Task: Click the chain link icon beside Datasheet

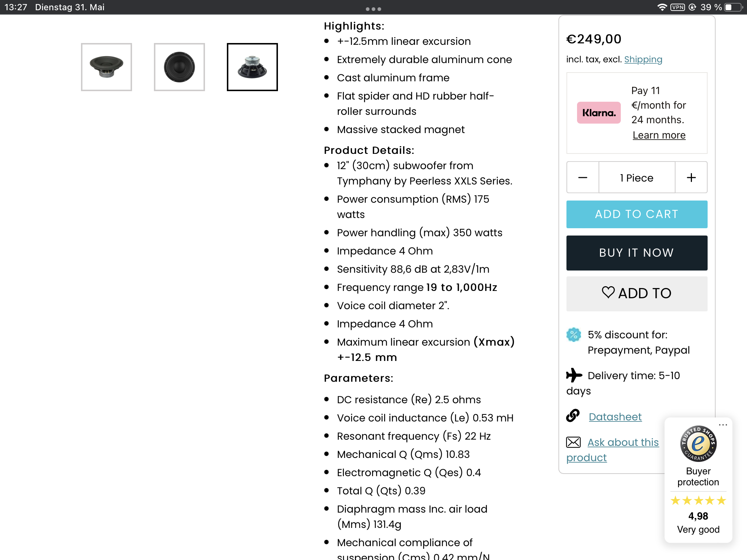Action: pos(573,416)
